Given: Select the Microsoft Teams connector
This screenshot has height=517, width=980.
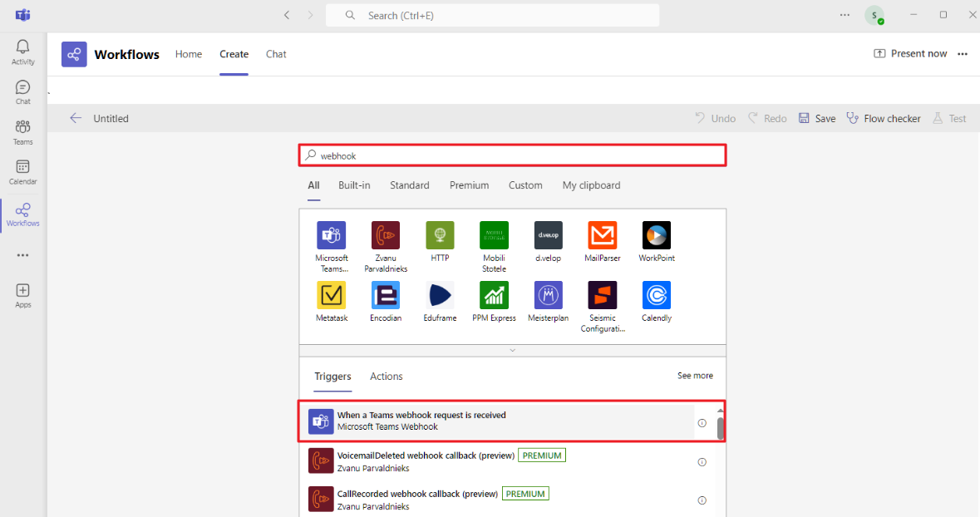Looking at the screenshot, I should point(332,235).
